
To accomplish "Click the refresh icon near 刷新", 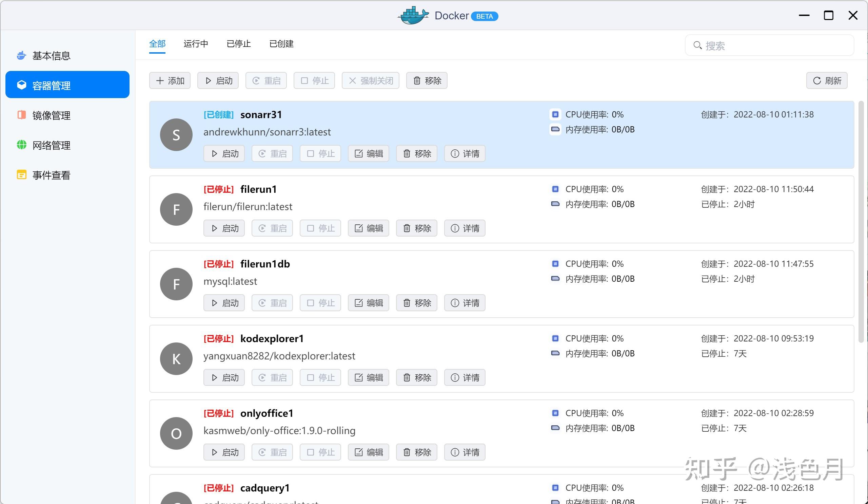I will (818, 80).
